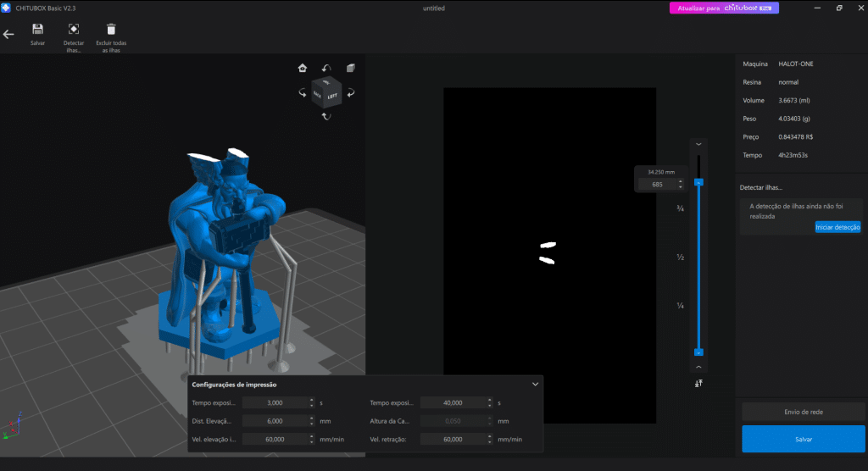Adjust layer number stepper arrows
Image resolution: width=868 pixels, height=471 pixels.
[681, 185]
